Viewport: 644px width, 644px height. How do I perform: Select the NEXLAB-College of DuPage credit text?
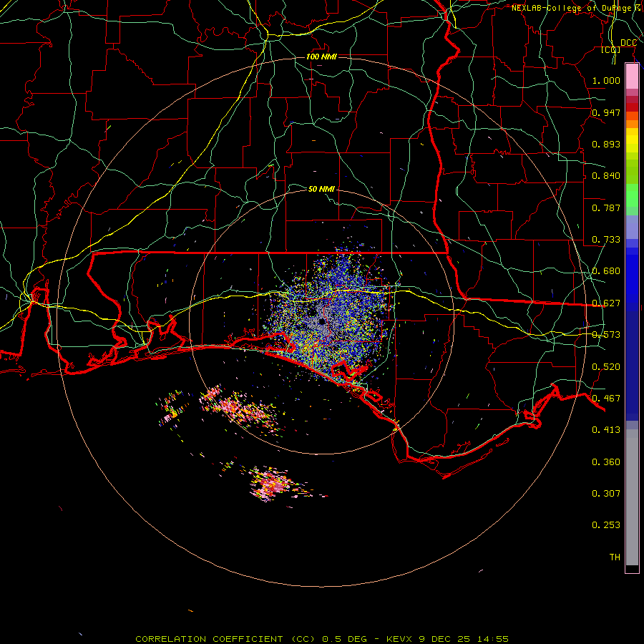(x=576, y=8)
